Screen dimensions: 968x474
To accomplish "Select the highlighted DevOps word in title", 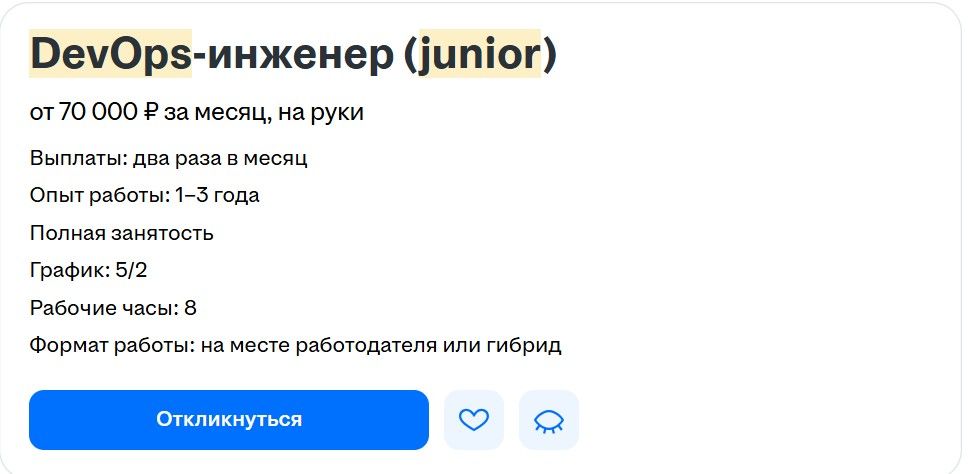I will pos(111,54).
